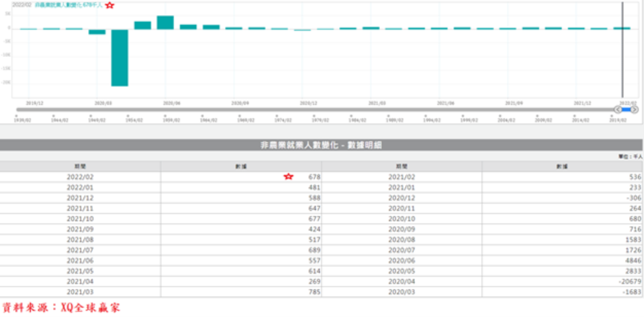Viewport: 644px width, 317px height.
Task: Click the grey track of the timeline slider
Action: click(x=309, y=109)
